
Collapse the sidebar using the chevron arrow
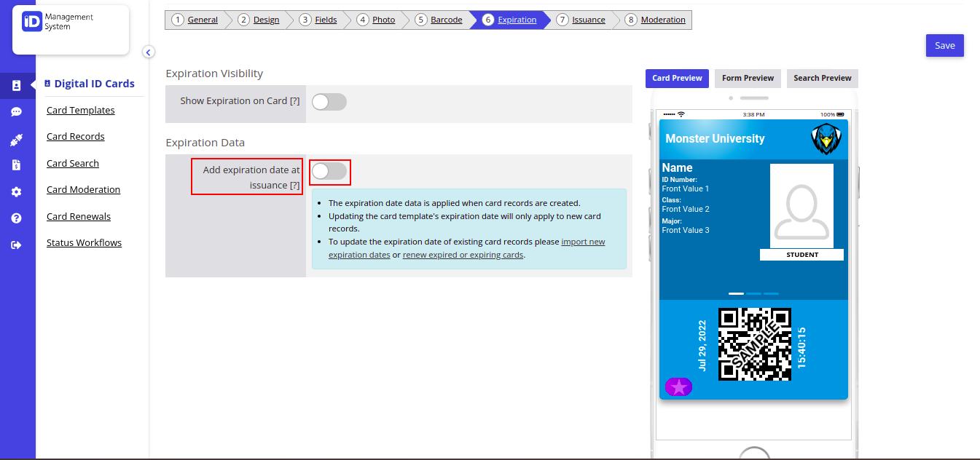[148, 52]
